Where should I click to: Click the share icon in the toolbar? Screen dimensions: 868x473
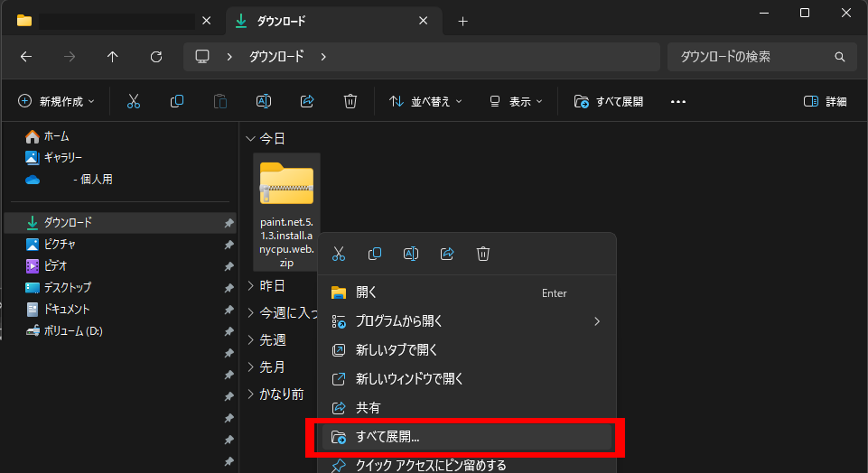pos(307,102)
